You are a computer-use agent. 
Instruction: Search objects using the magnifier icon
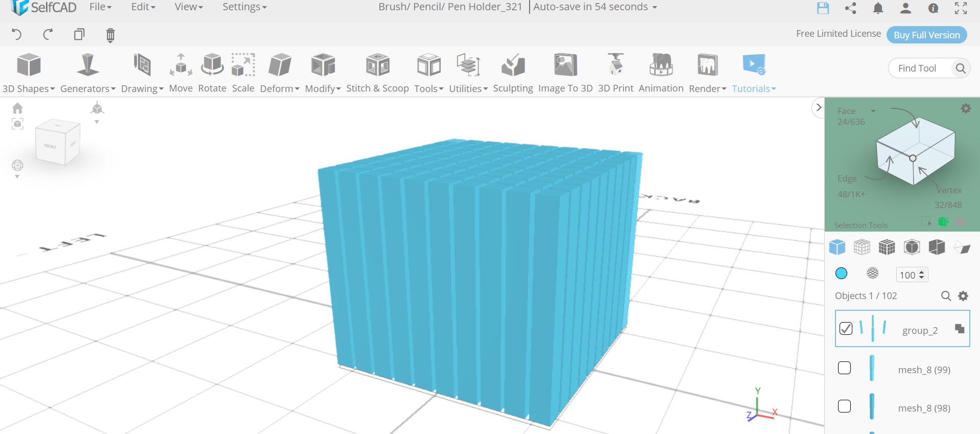click(x=946, y=296)
